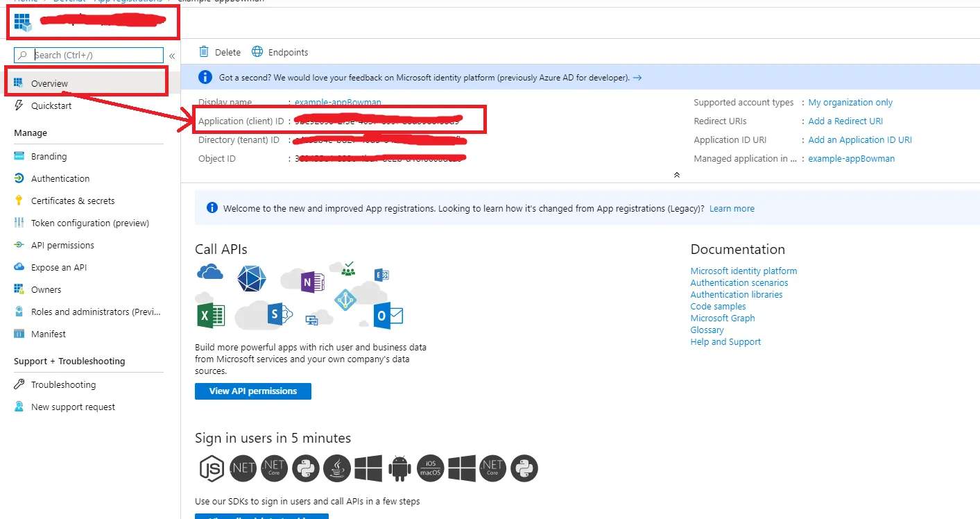Select the Windows icon beside the Java icon
The height and width of the screenshot is (519, 980).
(x=368, y=469)
